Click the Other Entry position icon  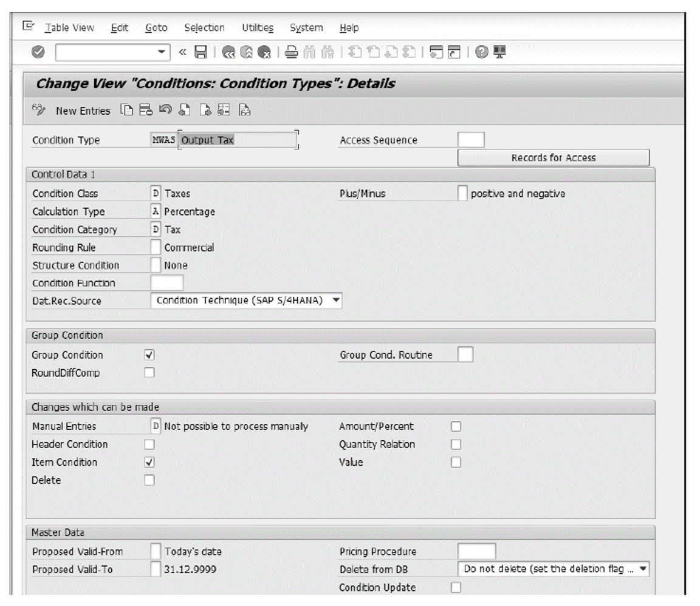click(224, 110)
